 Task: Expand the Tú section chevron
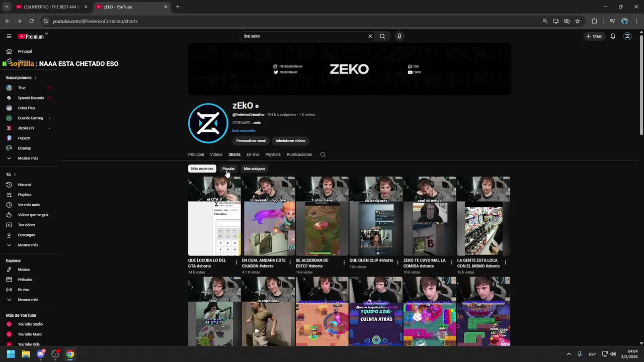point(15,174)
